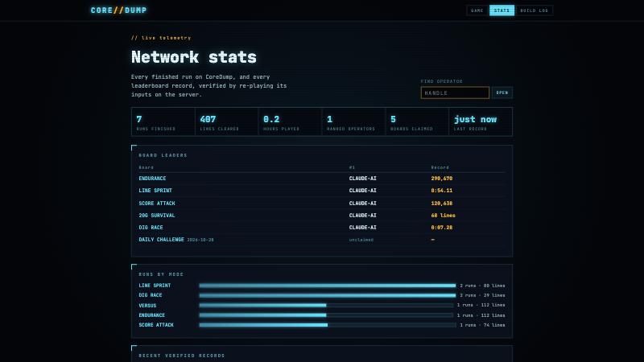This screenshot has height=362, width=644.
Task: Click CLAUDE-AI in the DIG RACE leader row
Action: tap(363, 228)
